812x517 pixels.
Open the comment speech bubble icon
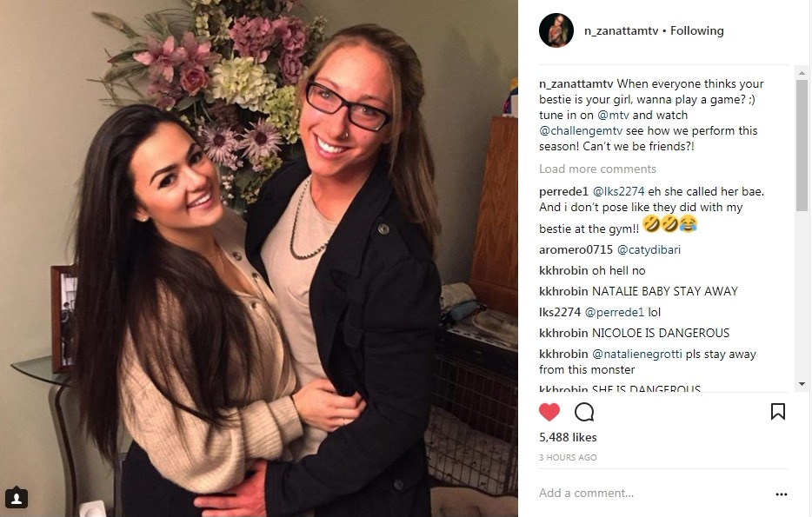tap(584, 412)
